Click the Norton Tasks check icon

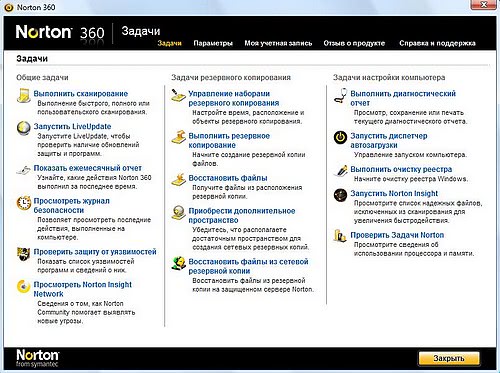(x=340, y=236)
